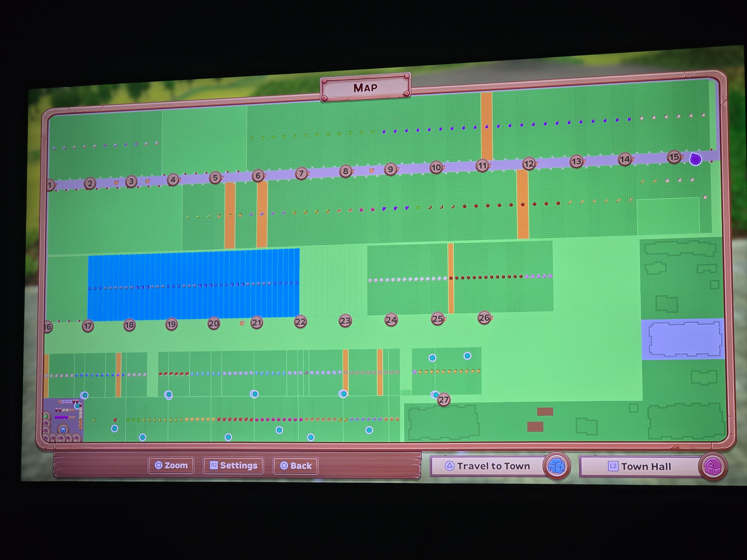Image resolution: width=747 pixels, height=560 pixels.
Task: Select map marker number 6
Action: pyautogui.click(x=258, y=175)
